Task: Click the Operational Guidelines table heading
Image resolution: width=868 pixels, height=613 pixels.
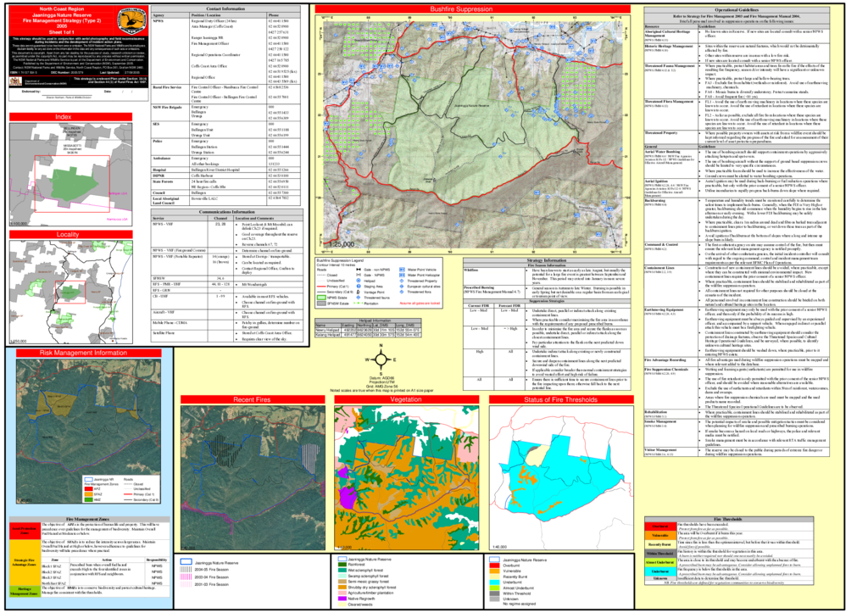Action: 737,10
